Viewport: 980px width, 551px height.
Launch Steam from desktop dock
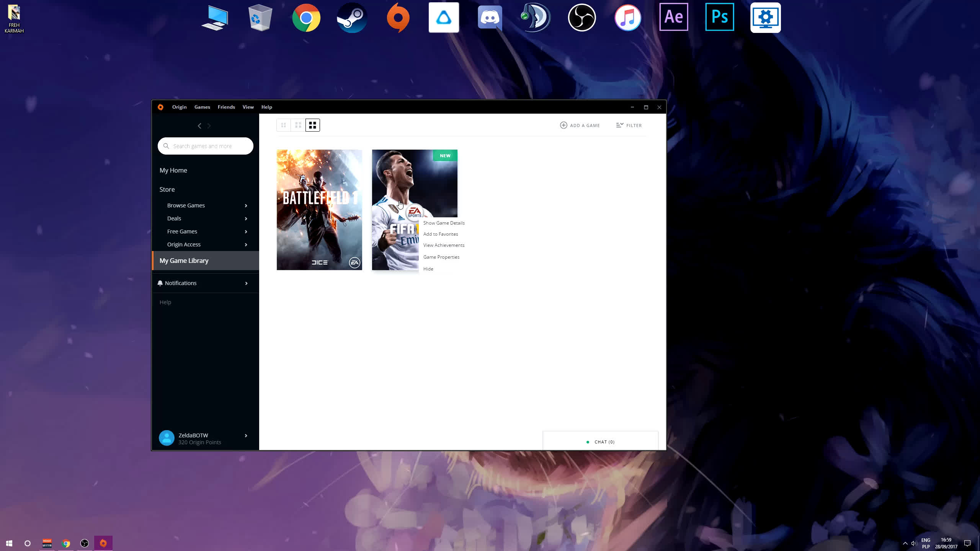[x=352, y=18]
